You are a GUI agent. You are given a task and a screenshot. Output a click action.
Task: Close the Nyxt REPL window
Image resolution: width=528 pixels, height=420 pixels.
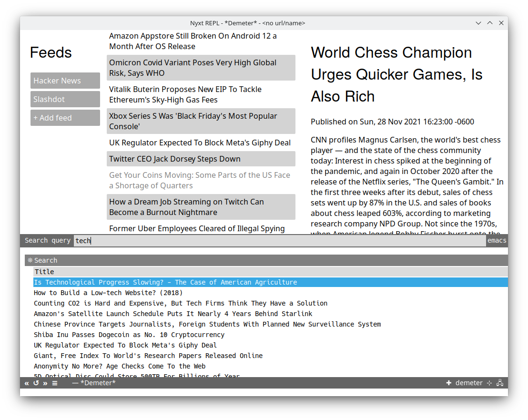(x=501, y=23)
